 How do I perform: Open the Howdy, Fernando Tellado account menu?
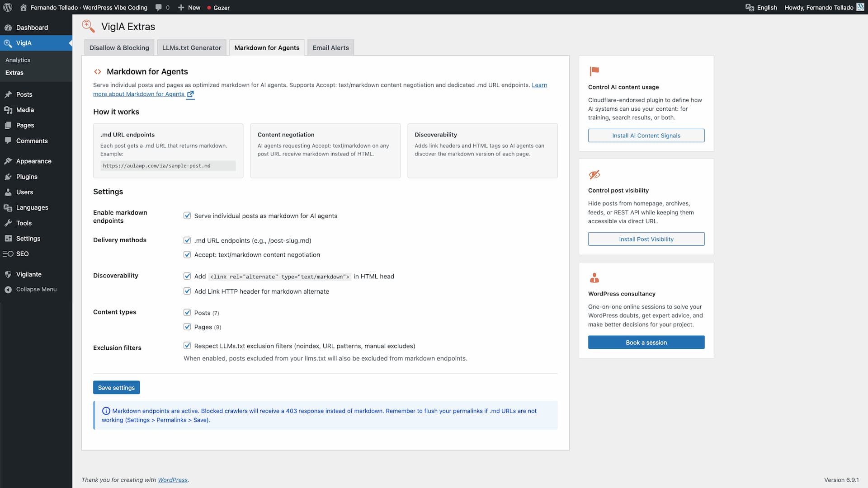coord(818,7)
